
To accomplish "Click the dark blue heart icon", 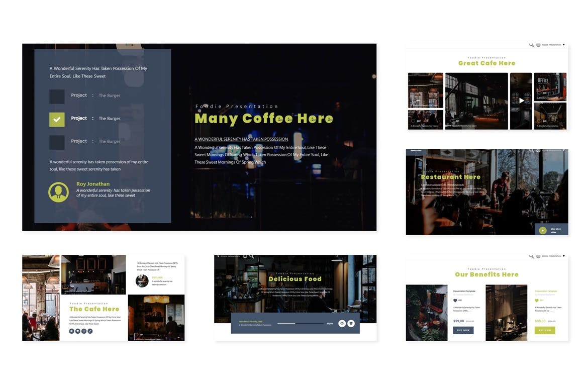I will (x=455, y=301).
